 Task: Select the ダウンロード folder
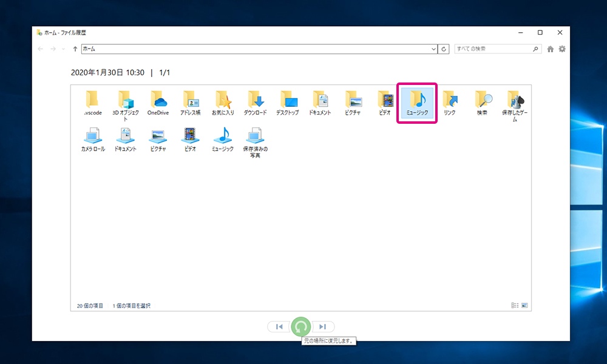pyautogui.click(x=255, y=103)
